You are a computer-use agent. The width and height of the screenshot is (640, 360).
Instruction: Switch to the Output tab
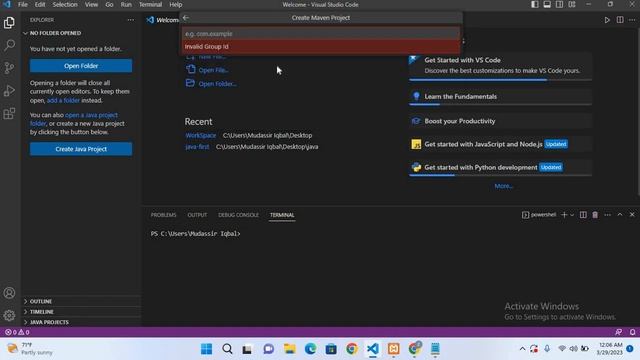(x=197, y=215)
